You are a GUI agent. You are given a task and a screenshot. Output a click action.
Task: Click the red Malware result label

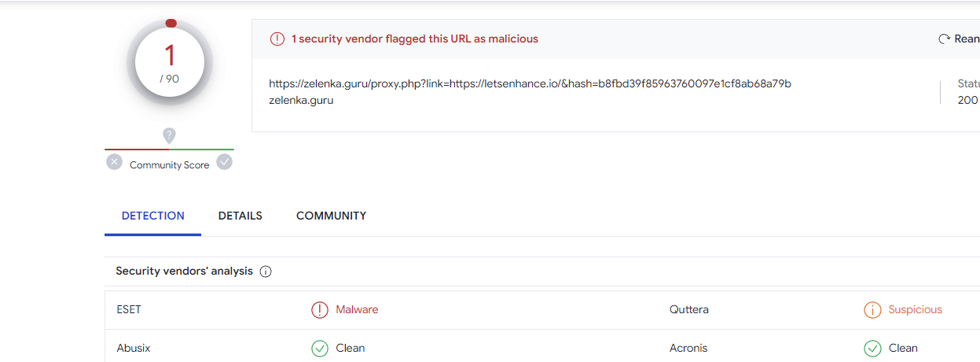pos(357,310)
